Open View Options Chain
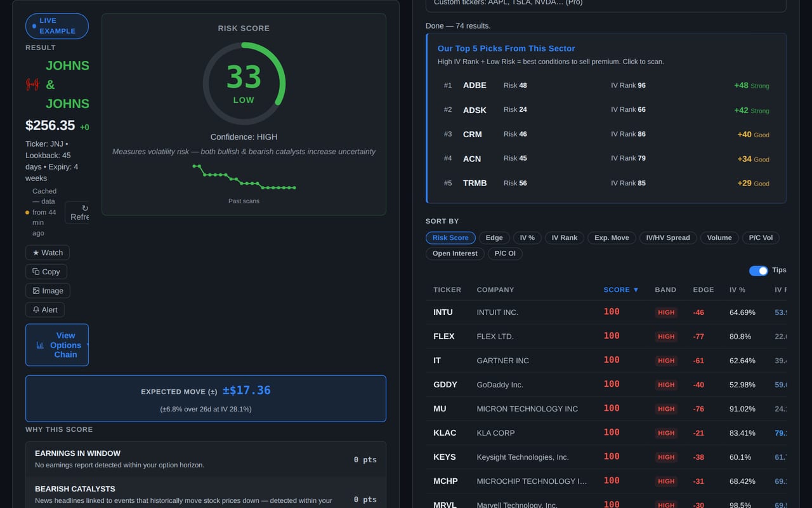Image resolution: width=812 pixels, height=508 pixels. [57, 345]
